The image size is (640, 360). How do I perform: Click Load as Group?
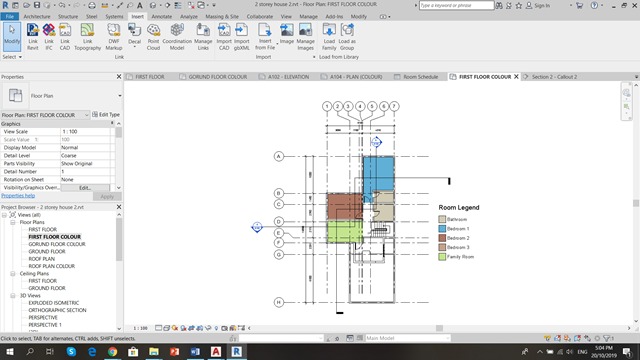(x=347, y=37)
